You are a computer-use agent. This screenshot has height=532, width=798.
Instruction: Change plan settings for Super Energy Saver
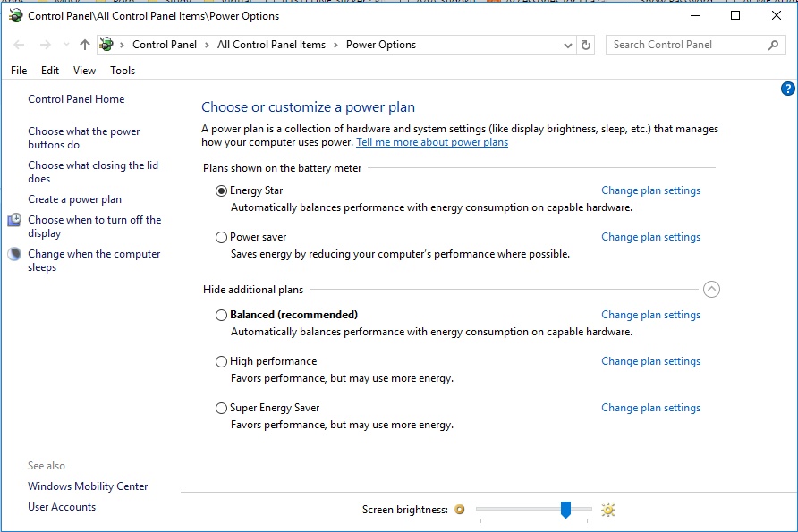pyautogui.click(x=651, y=408)
